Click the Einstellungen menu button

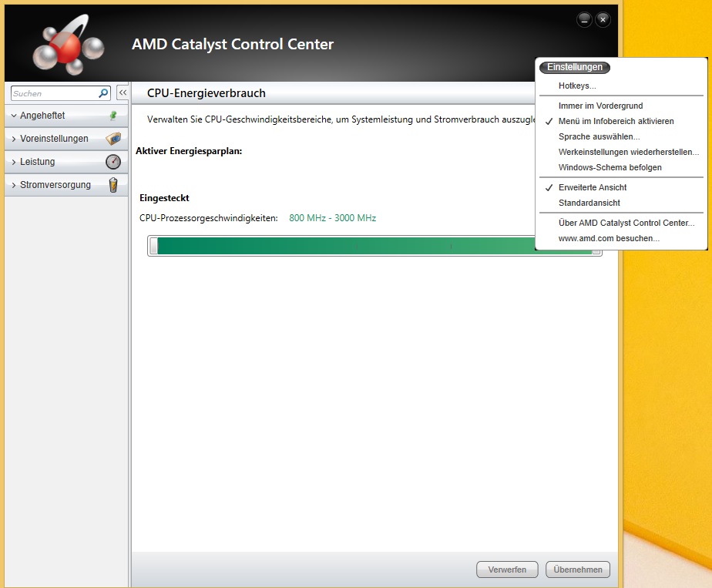pyautogui.click(x=574, y=67)
